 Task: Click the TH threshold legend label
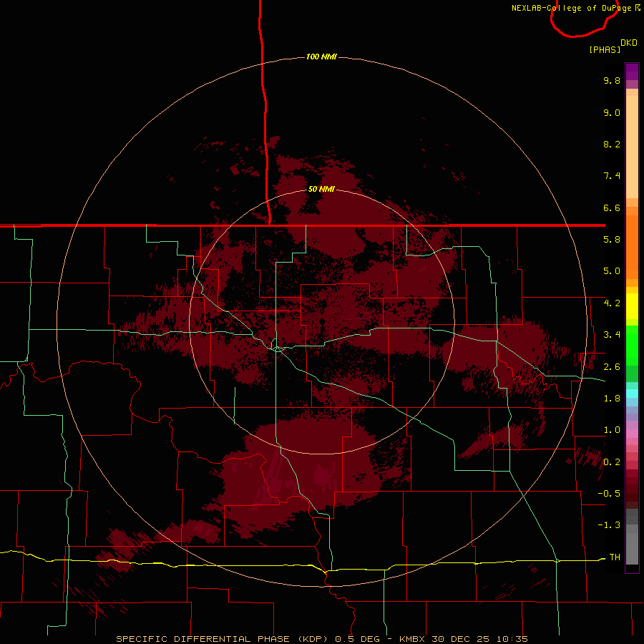[615, 557]
